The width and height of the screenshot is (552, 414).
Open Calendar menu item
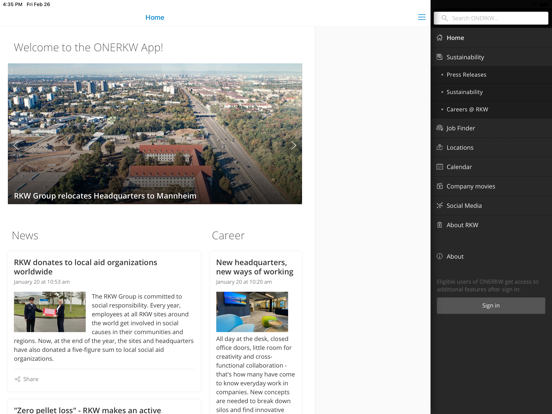pyautogui.click(x=491, y=167)
